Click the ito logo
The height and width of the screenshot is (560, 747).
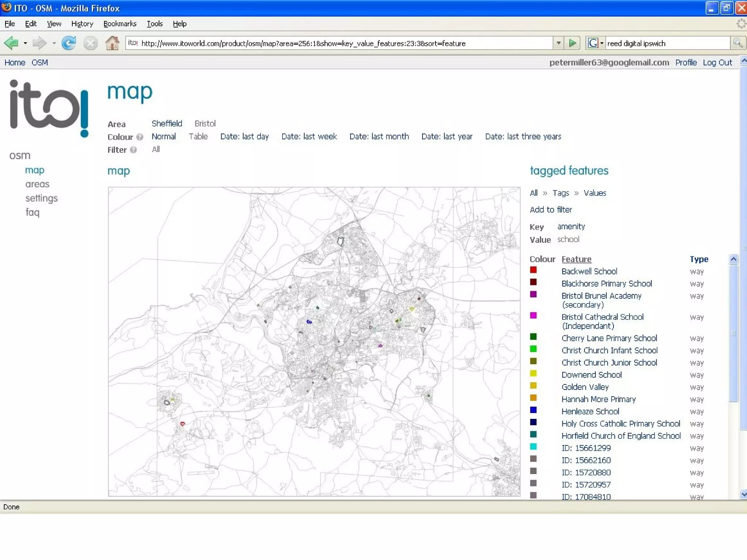49,108
